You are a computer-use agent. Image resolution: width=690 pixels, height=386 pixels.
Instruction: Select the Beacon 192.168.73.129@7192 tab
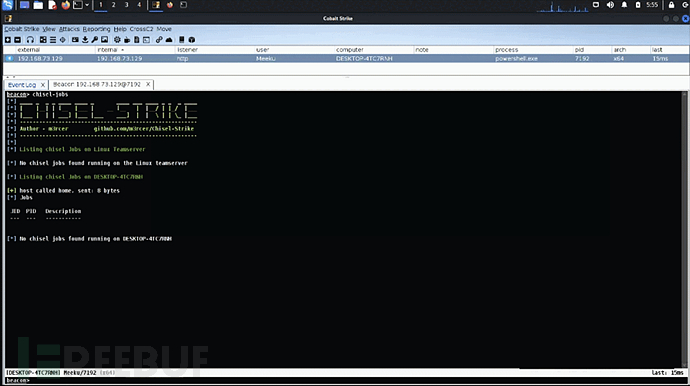[x=97, y=84]
